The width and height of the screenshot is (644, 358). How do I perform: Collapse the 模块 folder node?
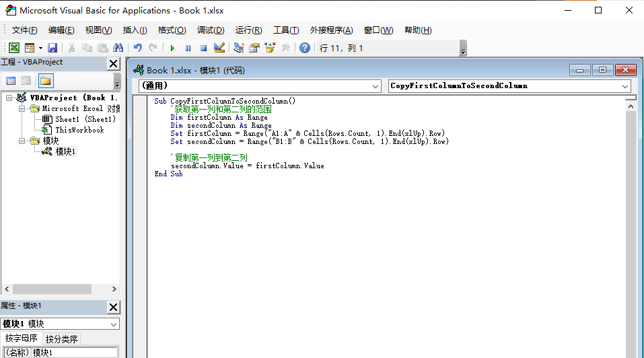pyautogui.click(x=22, y=141)
